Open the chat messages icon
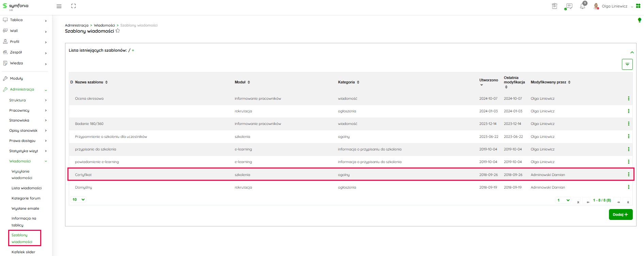 pos(568,6)
